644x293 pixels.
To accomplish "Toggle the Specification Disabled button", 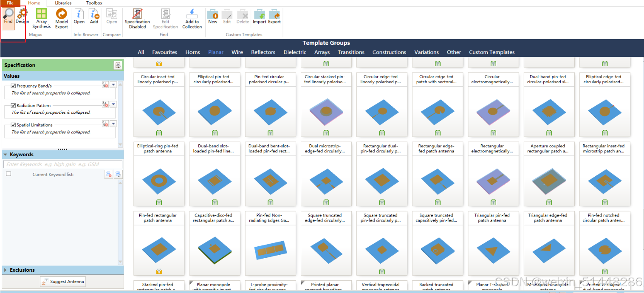I will click(137, 19).
